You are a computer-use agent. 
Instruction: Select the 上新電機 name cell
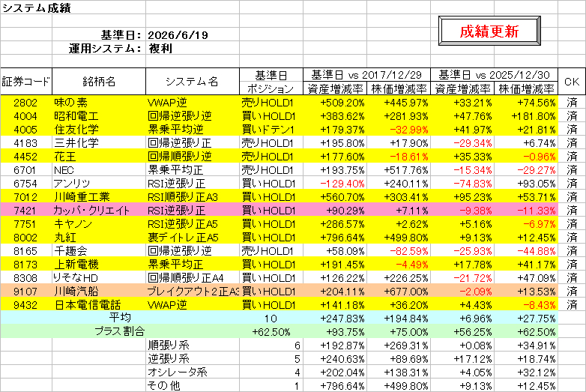(x=99, y=264)
